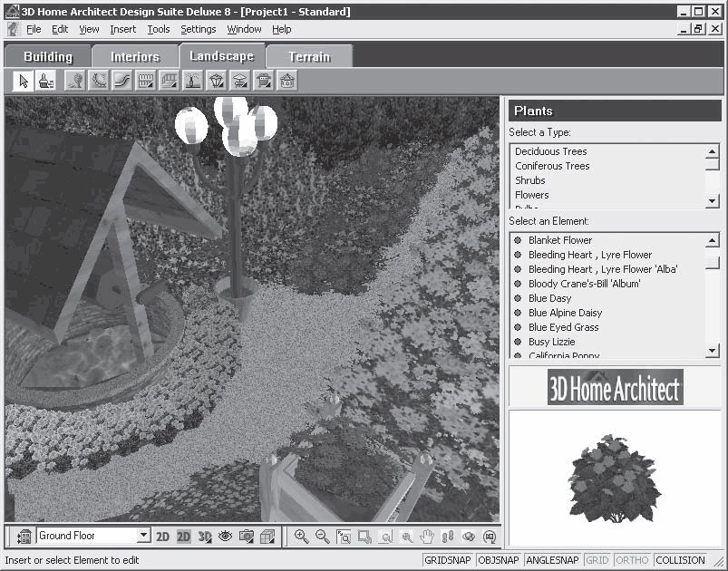Click the shrub preview thumbnail

click(615, 477)
